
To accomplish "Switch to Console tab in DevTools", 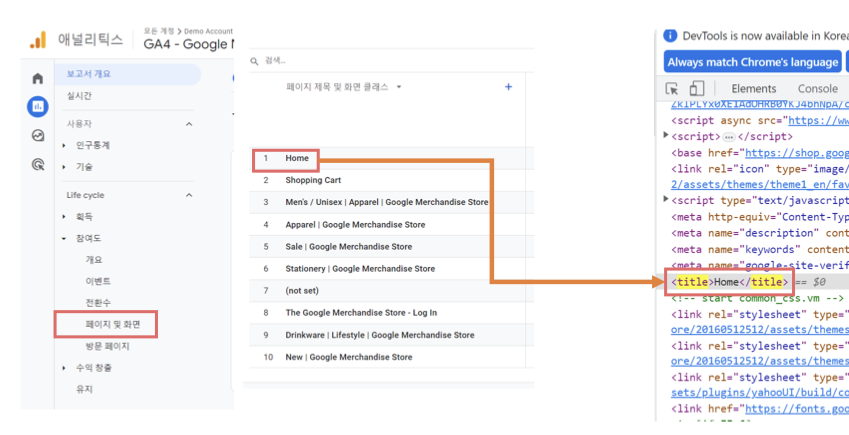I will click(818, 89).
